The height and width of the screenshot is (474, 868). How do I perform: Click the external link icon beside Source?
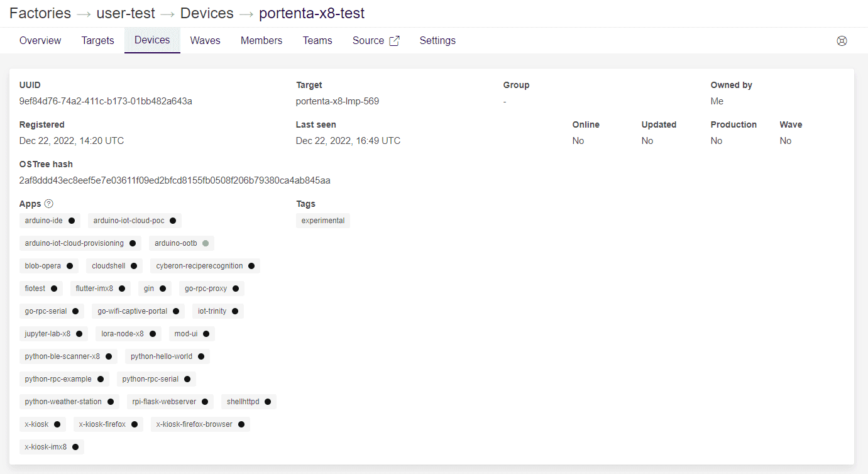tap(394, 41)
